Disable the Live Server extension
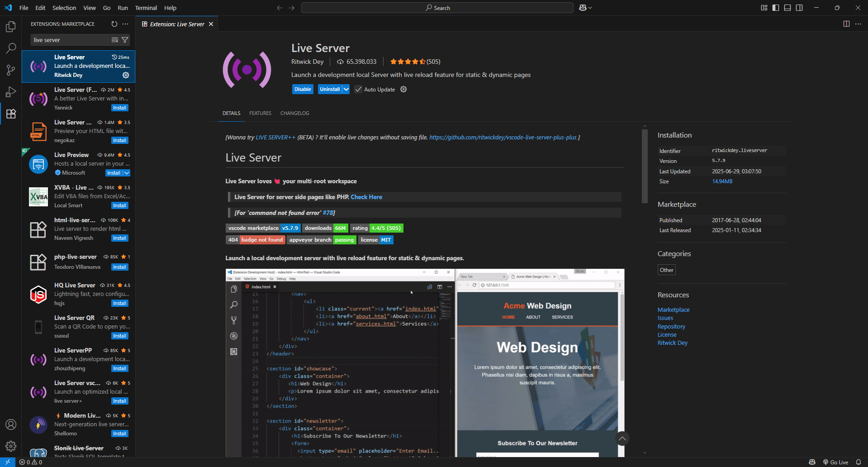 point(303,89)
